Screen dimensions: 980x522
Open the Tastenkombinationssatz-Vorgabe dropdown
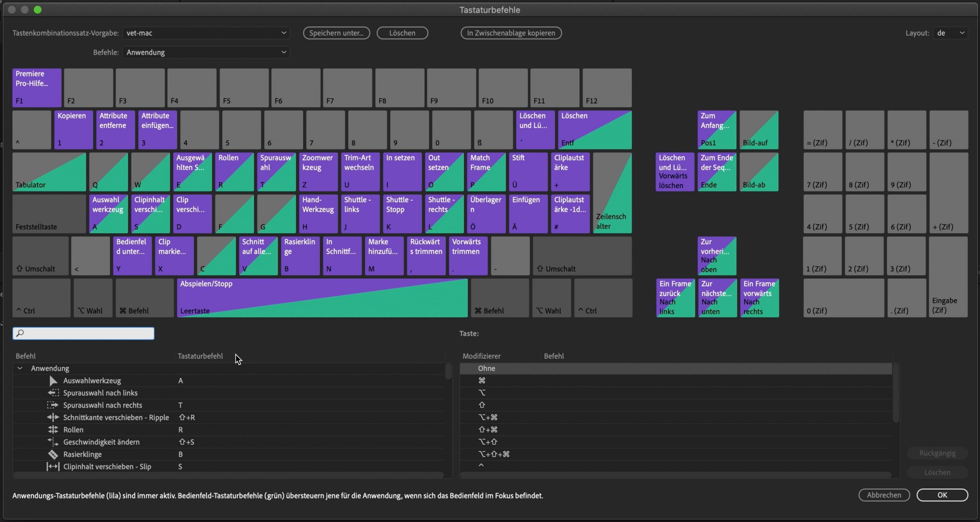pyautogui.click(x=206, y=33)
